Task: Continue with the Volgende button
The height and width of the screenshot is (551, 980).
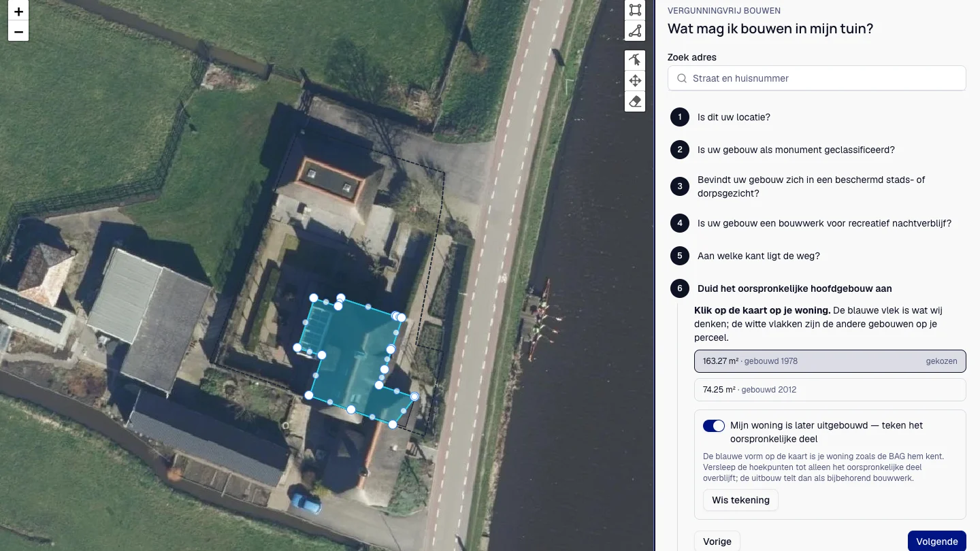Action: coord(937,541)
